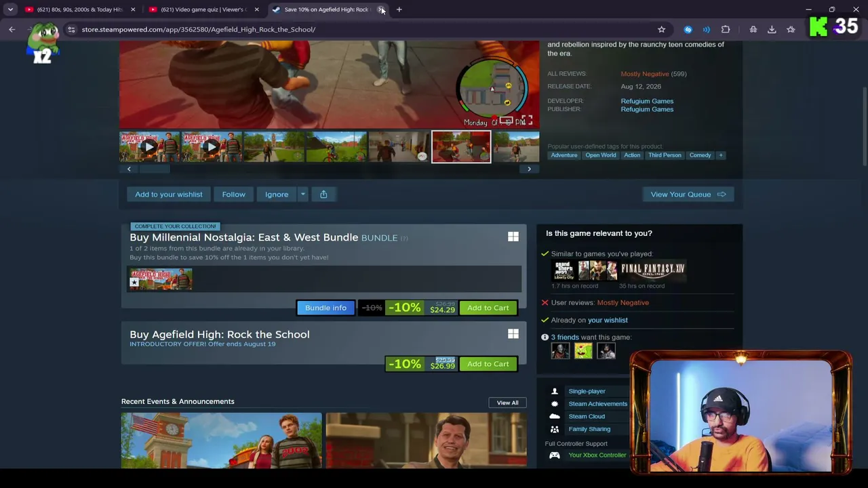Expand the tab search dropdown
Viewport: 868px width, 488px height.
(10, 9)
